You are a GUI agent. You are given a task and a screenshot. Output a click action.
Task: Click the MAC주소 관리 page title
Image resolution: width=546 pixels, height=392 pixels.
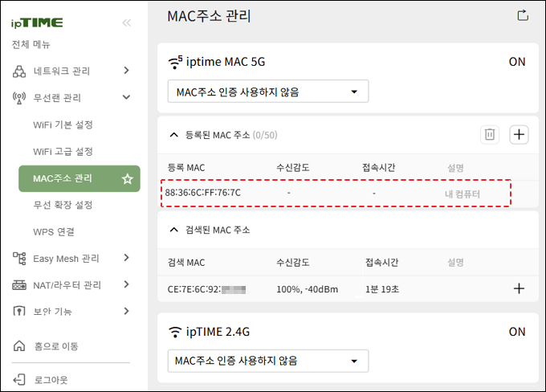[209, 16]
